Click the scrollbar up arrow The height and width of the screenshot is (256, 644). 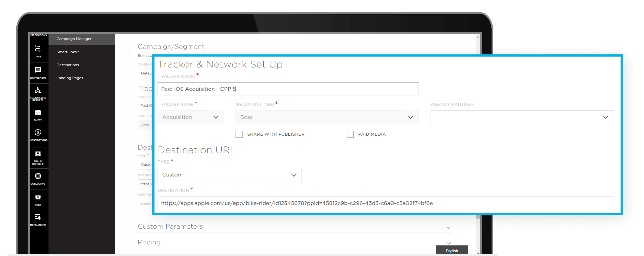click(478, 37)
